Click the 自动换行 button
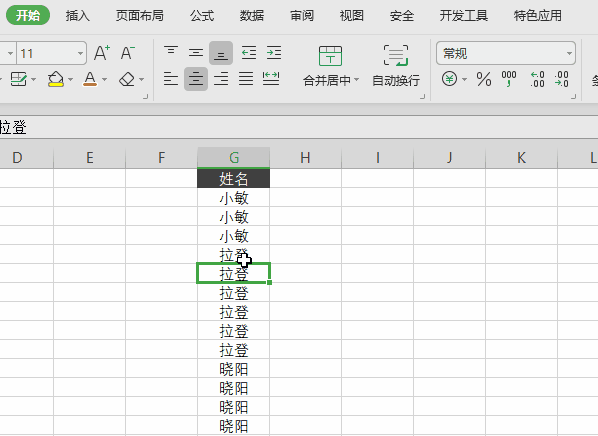 click(396, 65)
